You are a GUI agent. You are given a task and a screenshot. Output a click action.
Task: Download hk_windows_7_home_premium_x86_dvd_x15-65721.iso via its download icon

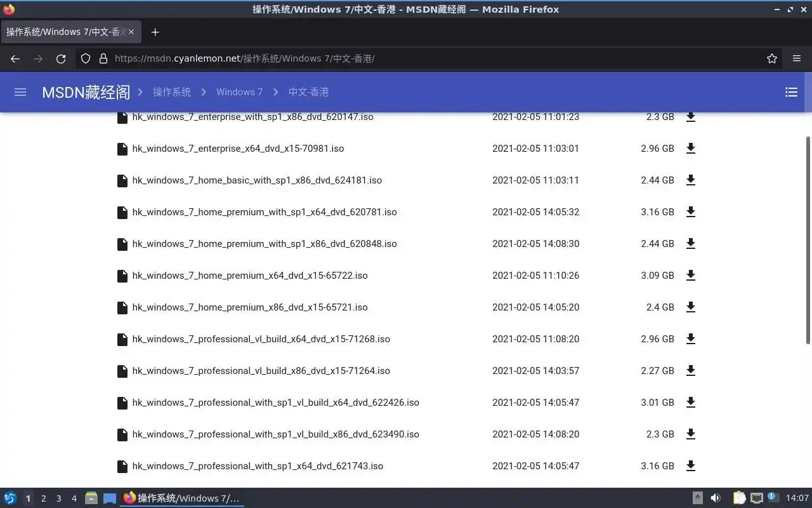(x=691, y=307)
